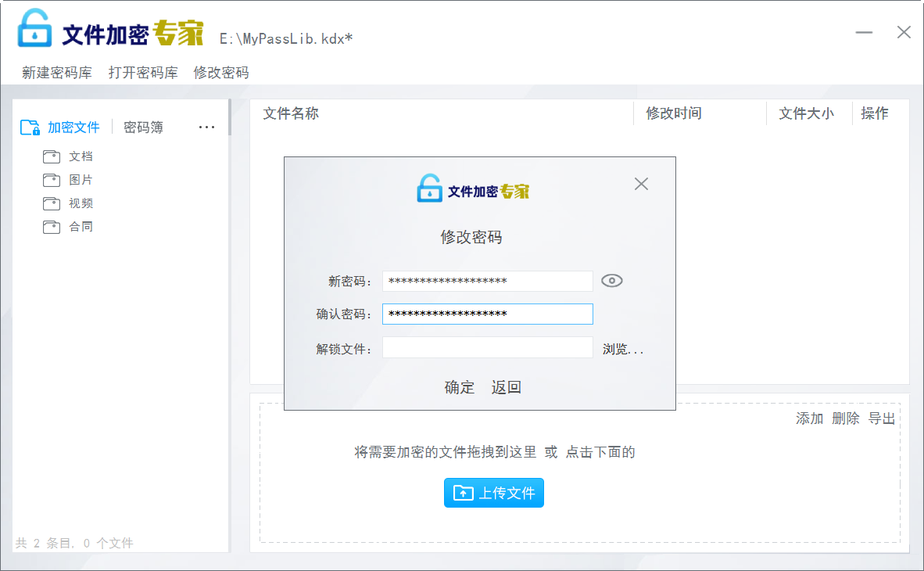Open the 新建密码库 menu item
The image size is (924, 571).
pos(56,73)
